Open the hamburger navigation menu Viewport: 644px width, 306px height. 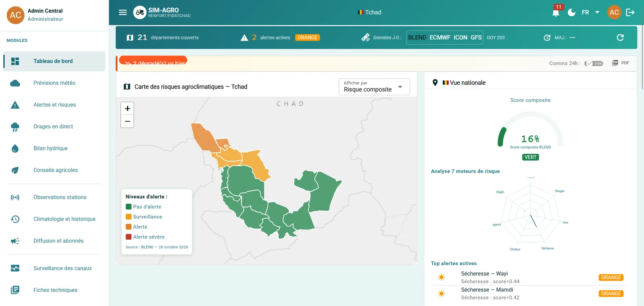coord(123,12)
